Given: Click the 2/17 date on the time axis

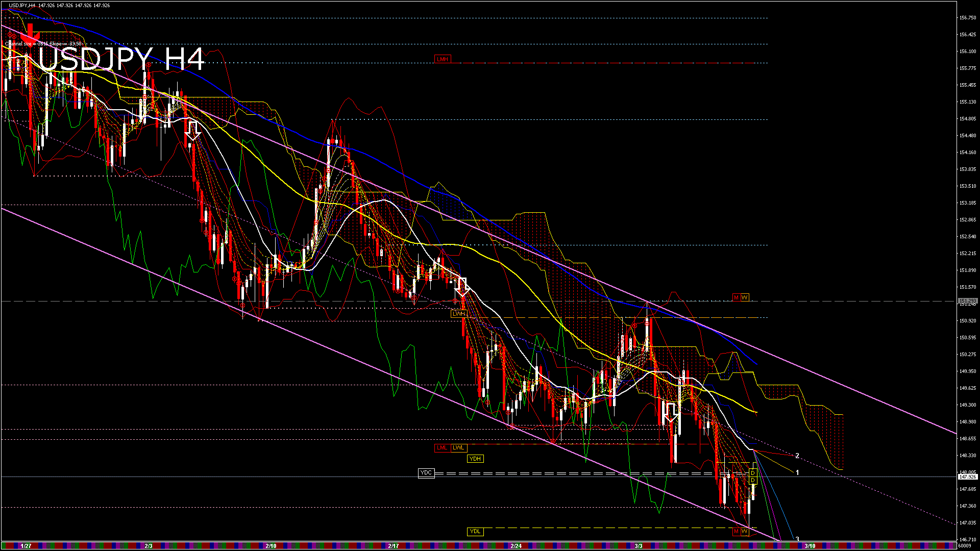Looking at the screenshot, I should (x=393, y=546).
